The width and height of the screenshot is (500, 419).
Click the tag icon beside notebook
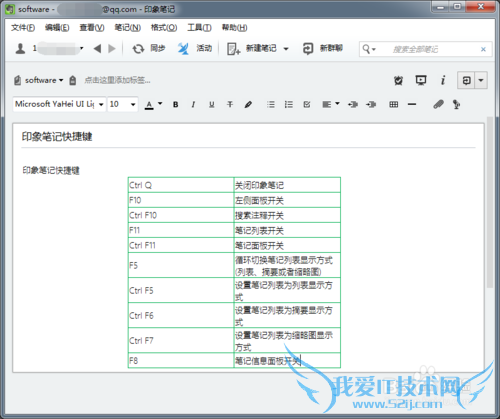(x=73, y=80)
